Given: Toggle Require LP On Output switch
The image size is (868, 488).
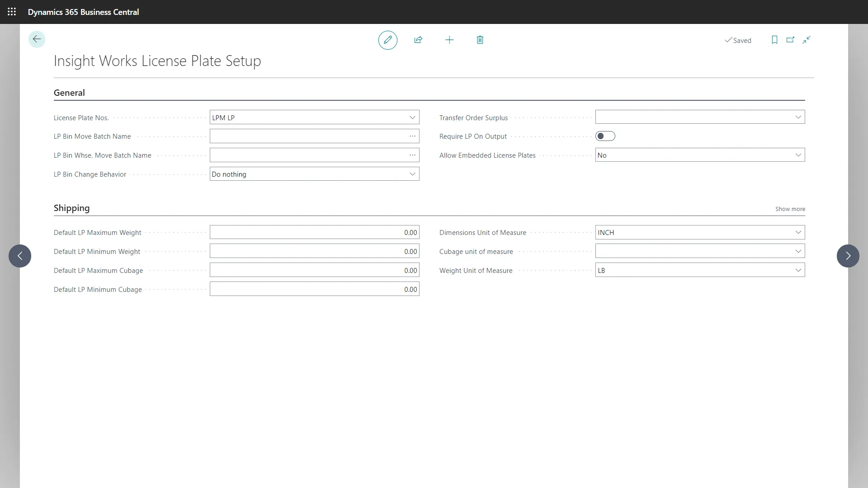Looking at the screenshot, I should point(605,136).
